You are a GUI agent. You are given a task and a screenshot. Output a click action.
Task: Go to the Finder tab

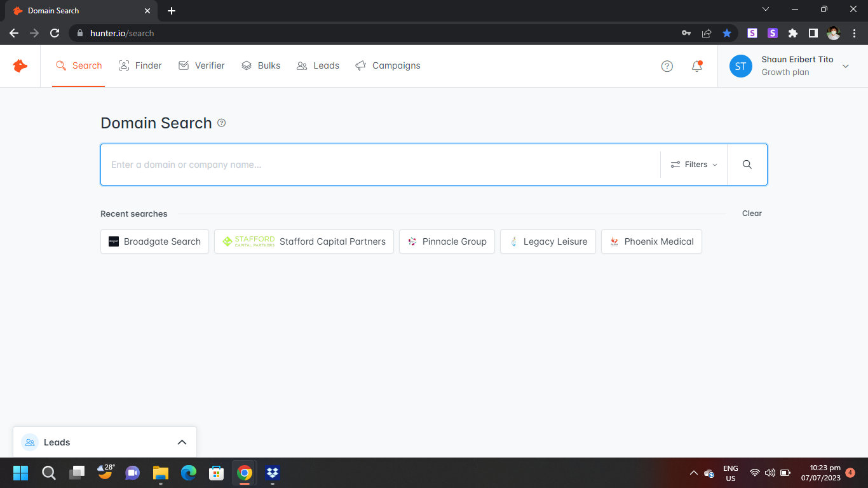pyautogui.click(x=140, y=65)
